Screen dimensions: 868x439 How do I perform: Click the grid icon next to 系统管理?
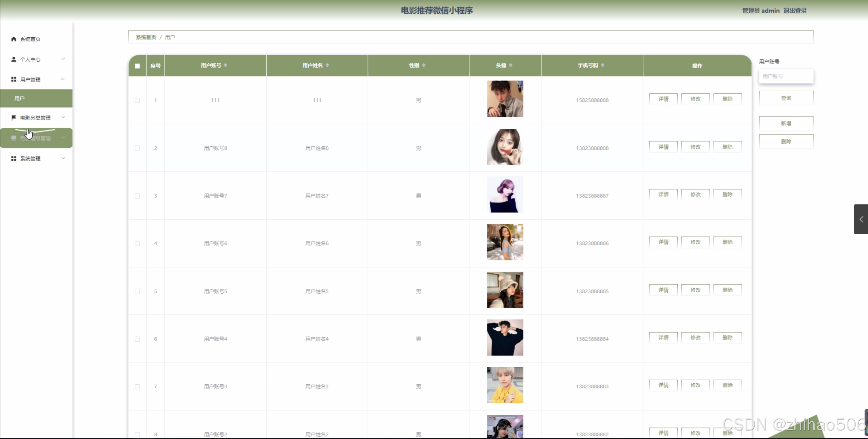(14, 159)
